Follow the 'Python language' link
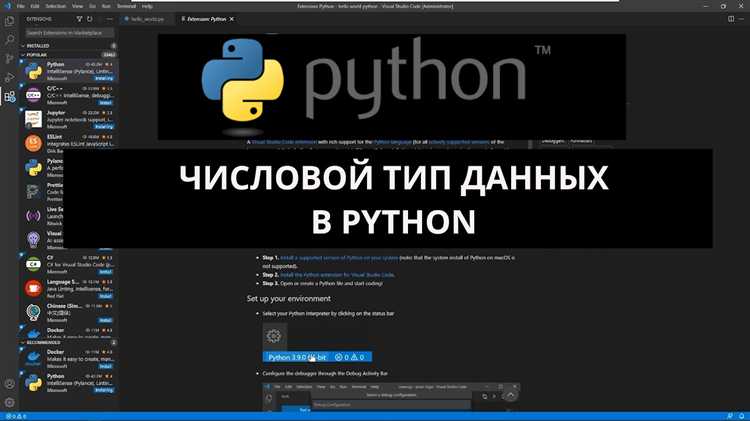The width and height of the screenshot is (750, 421). [x=392, y=142]
